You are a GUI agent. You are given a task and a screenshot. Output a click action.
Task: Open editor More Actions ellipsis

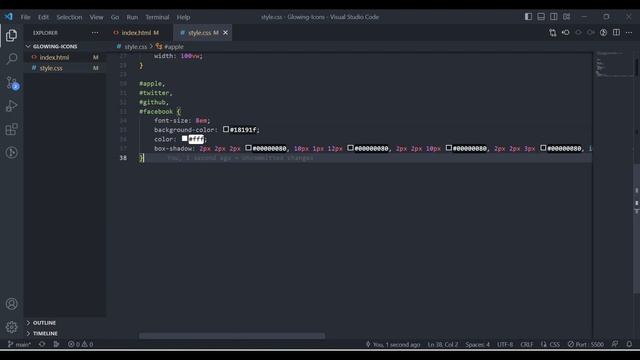tap(629, 33)
